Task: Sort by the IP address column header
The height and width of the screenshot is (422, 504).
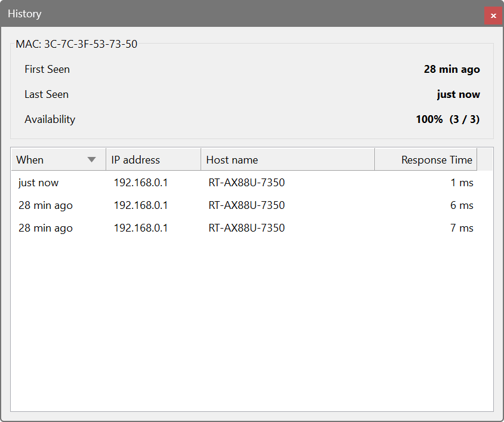Action: [153, 160]
